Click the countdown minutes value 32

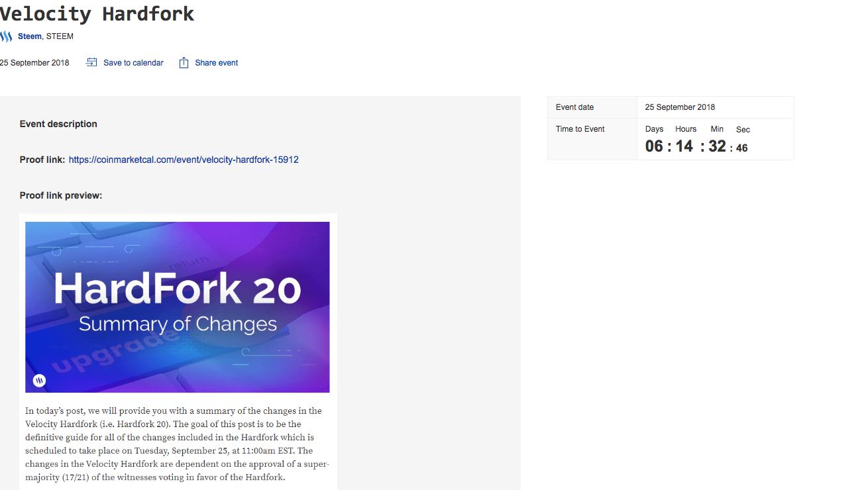tap(717, 146)
